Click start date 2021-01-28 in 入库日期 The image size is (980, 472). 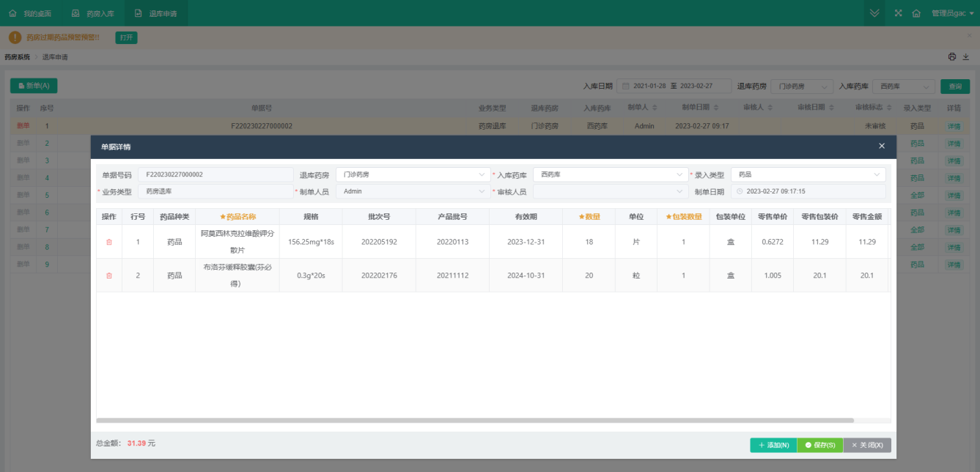[x=649, y=86]
